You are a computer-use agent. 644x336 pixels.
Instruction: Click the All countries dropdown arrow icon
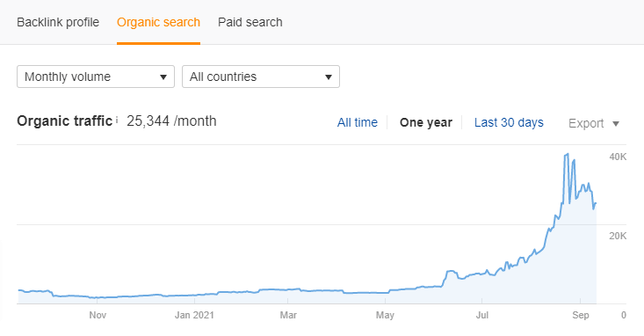329,77
